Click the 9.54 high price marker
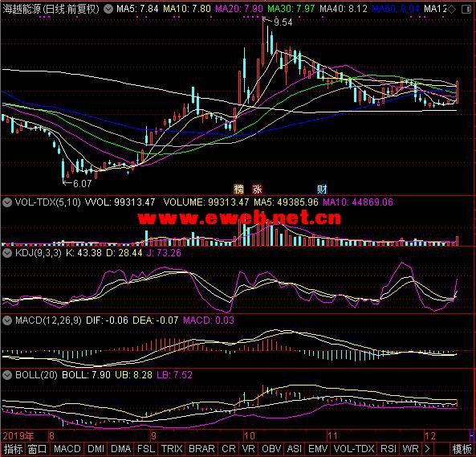 click(x=283, y=22)
